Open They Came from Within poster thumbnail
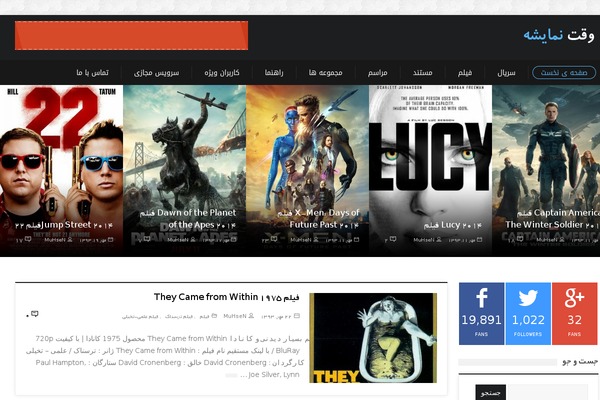The height and width of the screenshot is (400, 600). (x=373, y=338)
